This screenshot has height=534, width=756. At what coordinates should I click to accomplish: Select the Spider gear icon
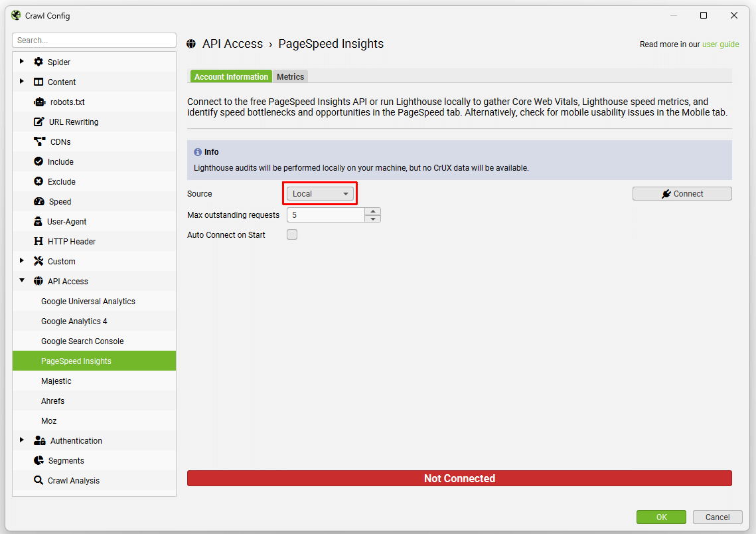coord(38,61)
